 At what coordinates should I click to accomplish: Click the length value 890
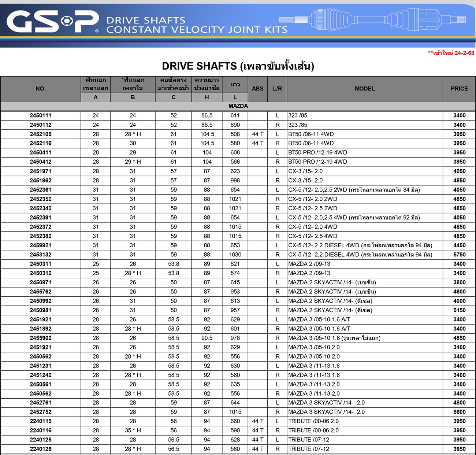[235, 125]
